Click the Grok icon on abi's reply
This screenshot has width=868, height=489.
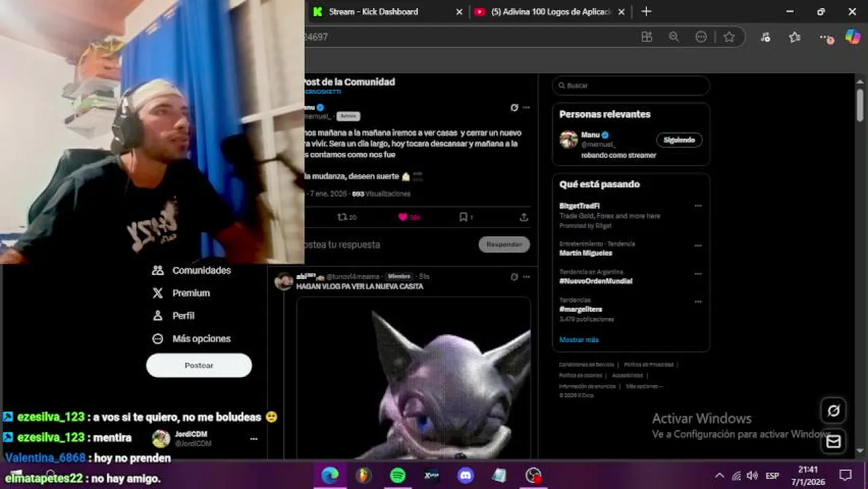coord(514,276)
